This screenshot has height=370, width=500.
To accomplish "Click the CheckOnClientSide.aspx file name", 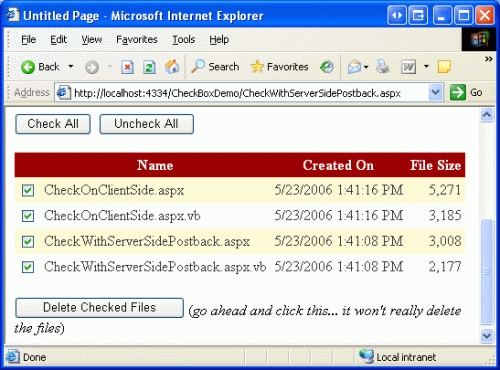I will pyautogui.click(x=114, y=190).
